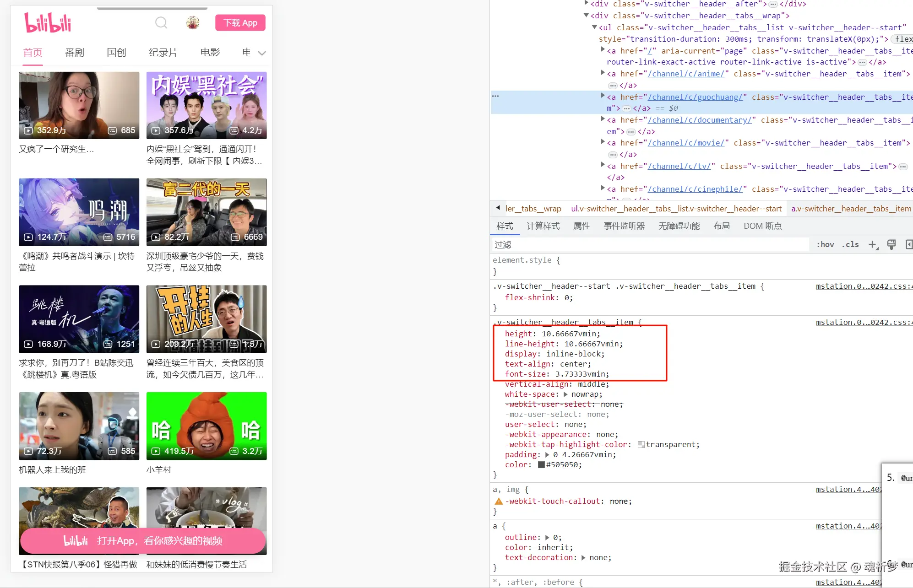This screenshot has height=588, width=913.
Task: Toggle the :hov element state panel
Action: pos(825,245)
